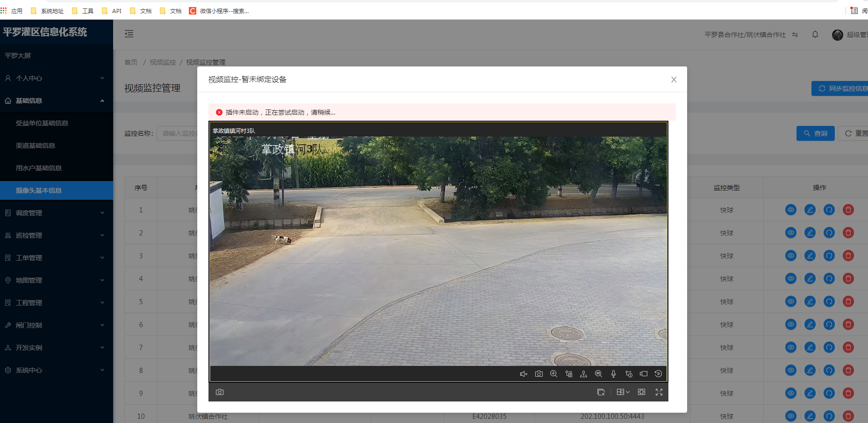Click bottom-bar camera capture icon
Viewport: 868px width, 423px height.
point(220,392)
